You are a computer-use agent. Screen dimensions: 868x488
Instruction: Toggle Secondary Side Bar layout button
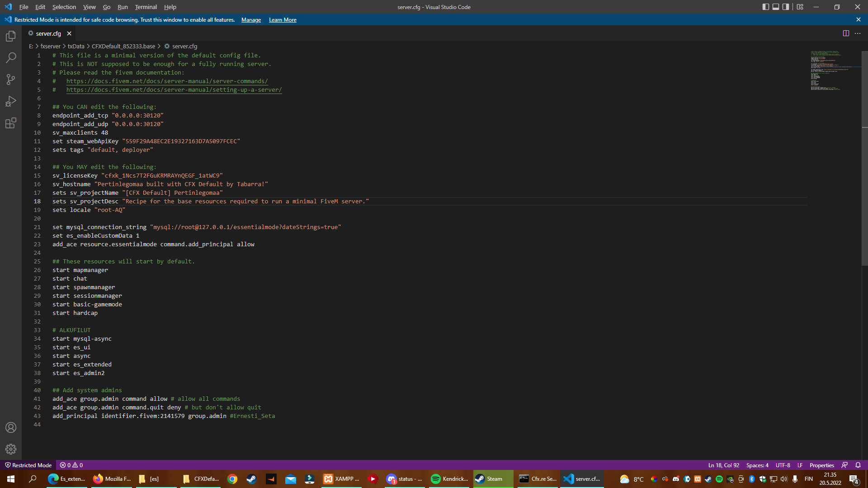(x=786, y=7)
